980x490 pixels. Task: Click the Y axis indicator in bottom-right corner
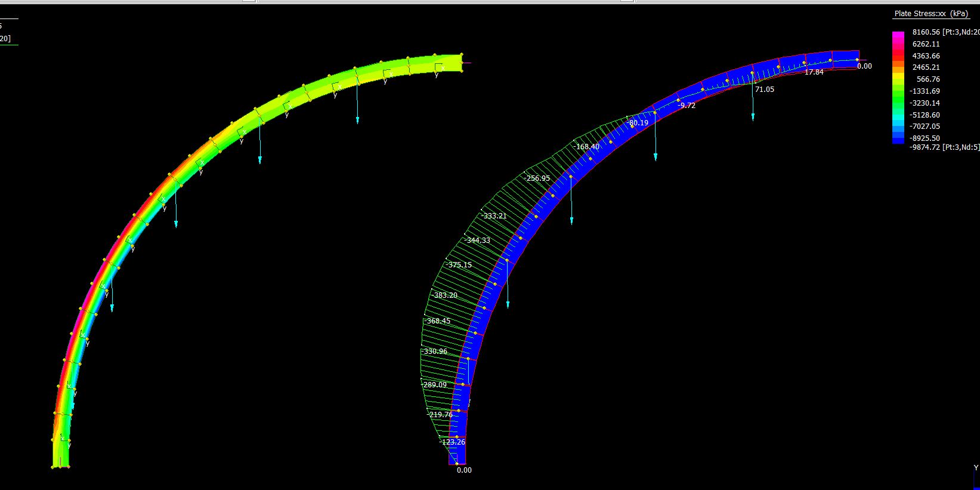pos(976,468)
